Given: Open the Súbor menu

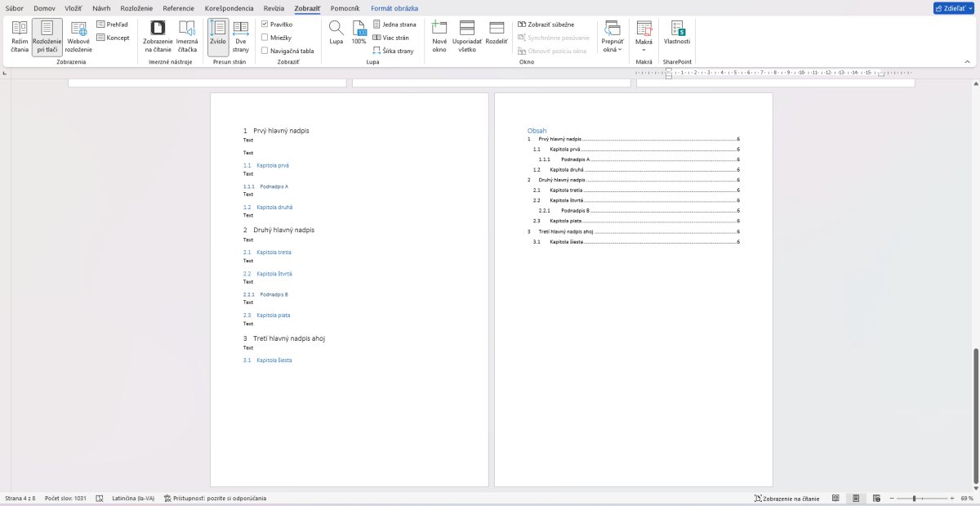Looking at the screenshot, I should coord(15,7).
